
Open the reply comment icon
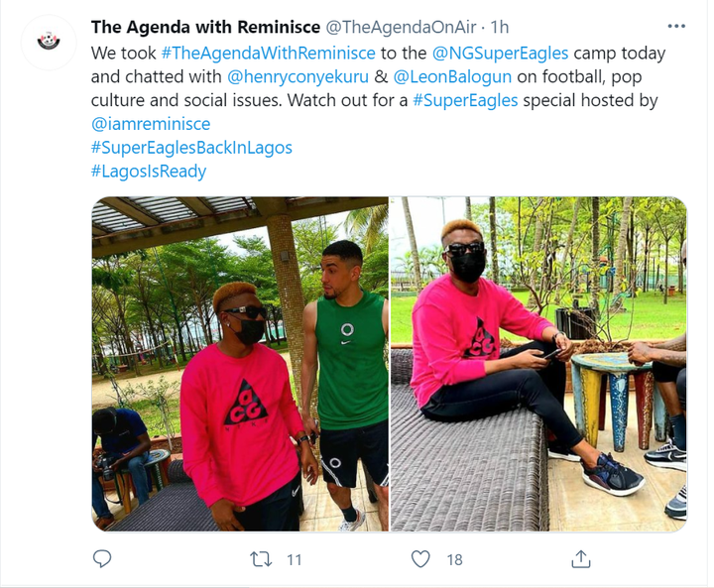pos(102,559)
